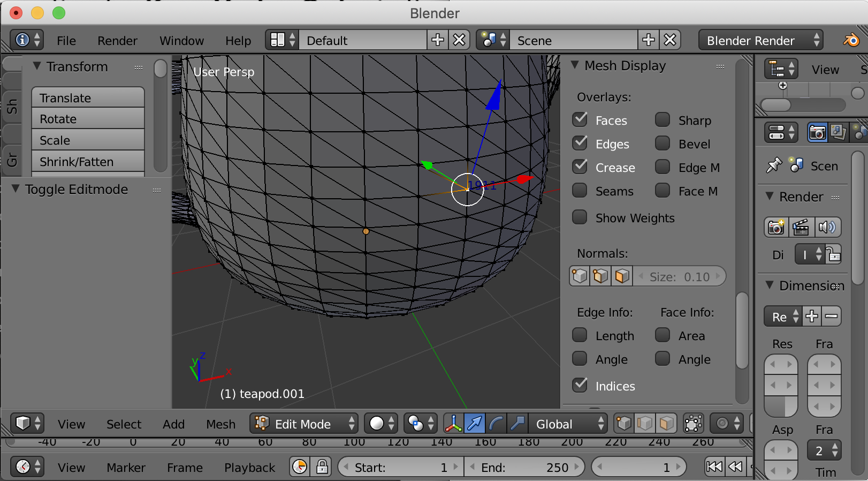Viewport: 868px width, 481px height.
Task: Lock time to other windows
Action: point(322,467)
